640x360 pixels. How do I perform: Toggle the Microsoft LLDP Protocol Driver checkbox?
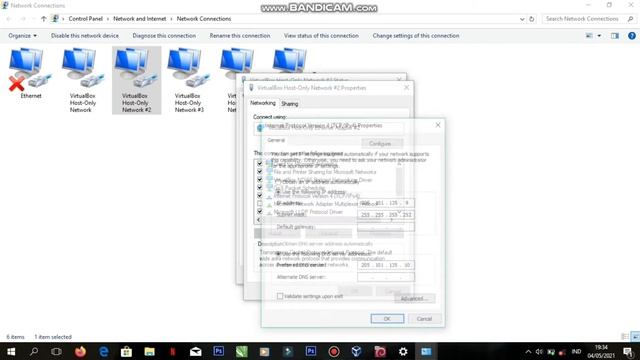point(260,211)
